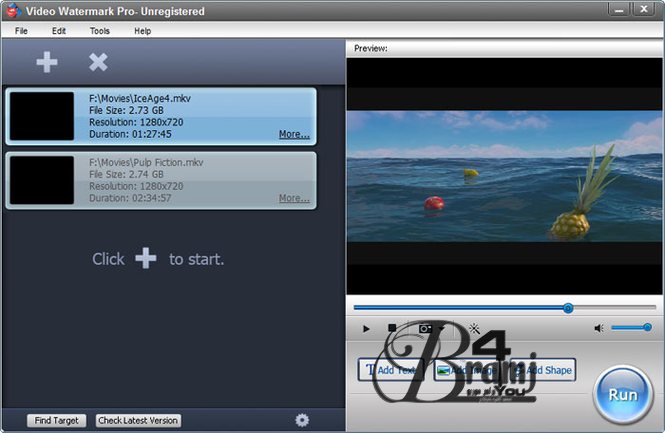Open More... link for IceAge4.mkv
Image resolution: width=665 pixels, height=433 pixels.
294,134
